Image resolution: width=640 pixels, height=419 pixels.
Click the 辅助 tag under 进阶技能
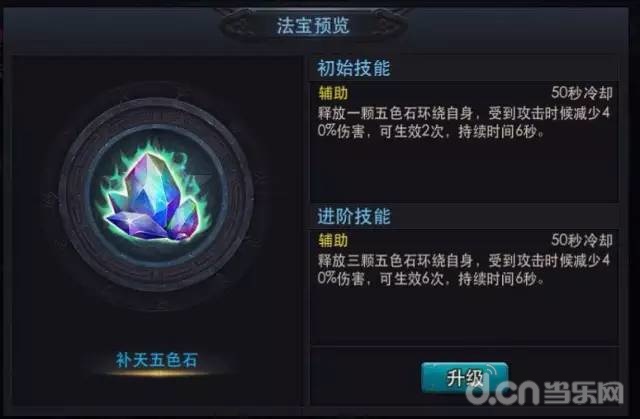point(333,240)
